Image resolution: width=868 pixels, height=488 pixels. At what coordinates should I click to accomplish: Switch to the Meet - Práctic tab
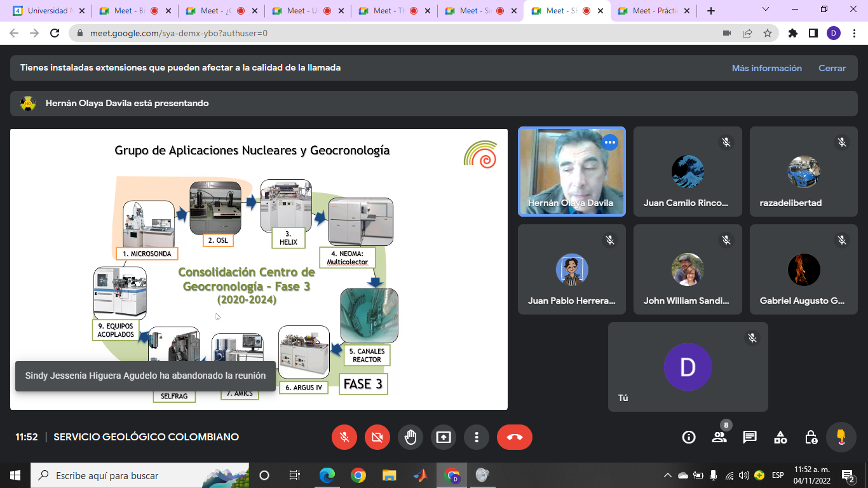[654, 11]
